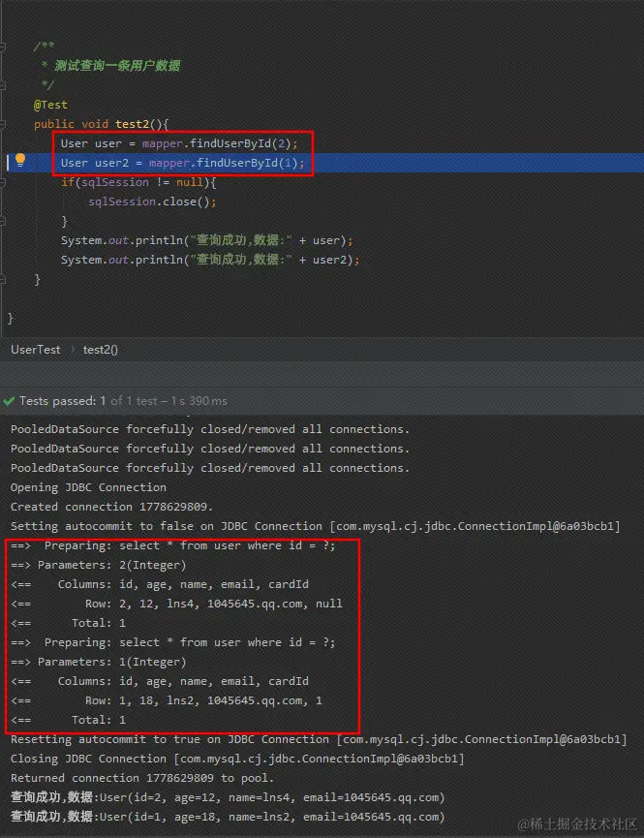Click the 'Resetting autocommit to true' log line
This screenshot has width=644, height=838.
[x=319, y=739]
